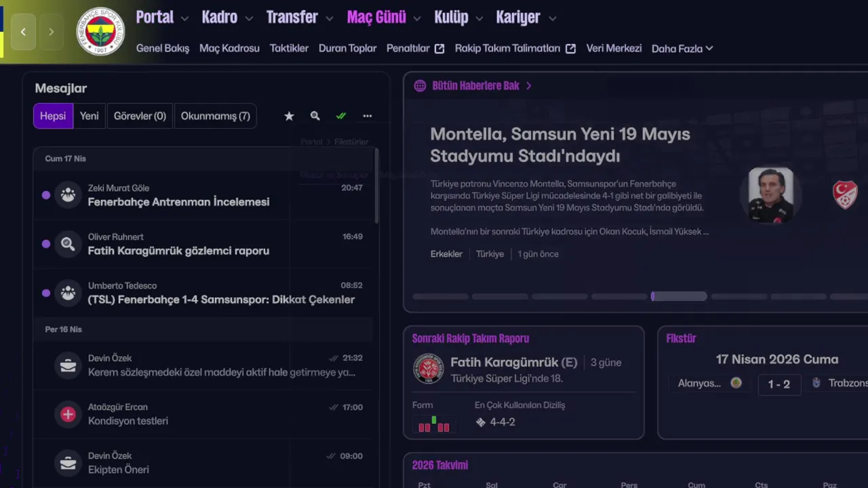Click the 4-4-2 formation icon
868x488 pixels.
481,422
